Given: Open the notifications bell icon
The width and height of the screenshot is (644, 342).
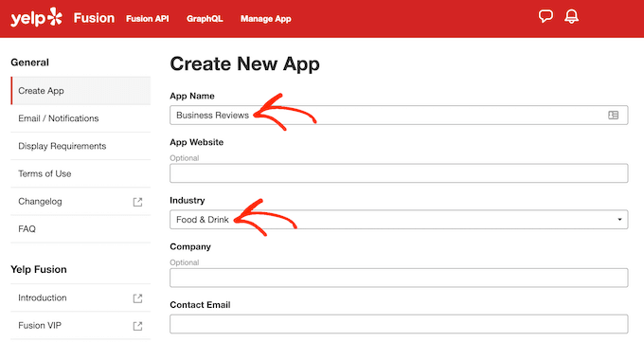Looking at the screenshot, I should 571,16.
